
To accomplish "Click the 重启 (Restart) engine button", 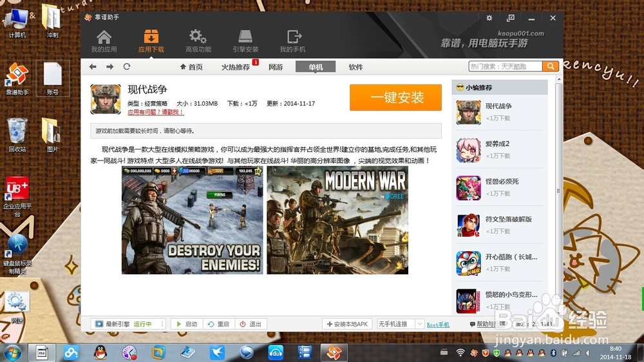I will pos(218,324).
